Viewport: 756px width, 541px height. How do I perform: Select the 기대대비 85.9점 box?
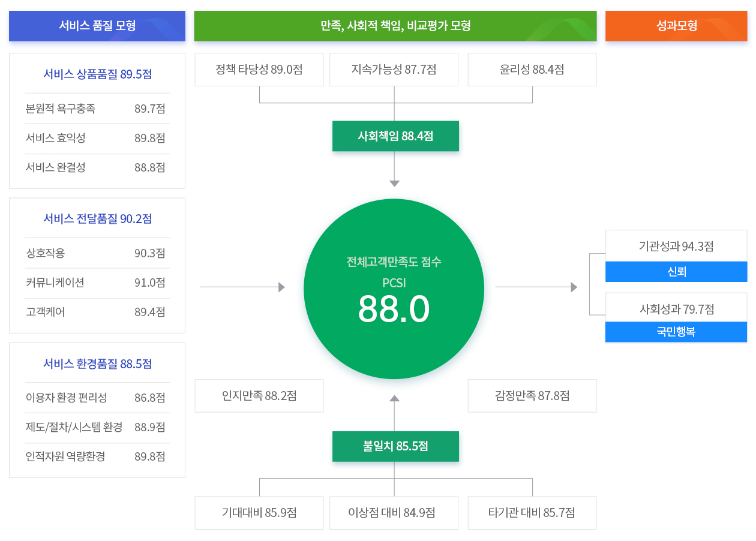point(259,513)
